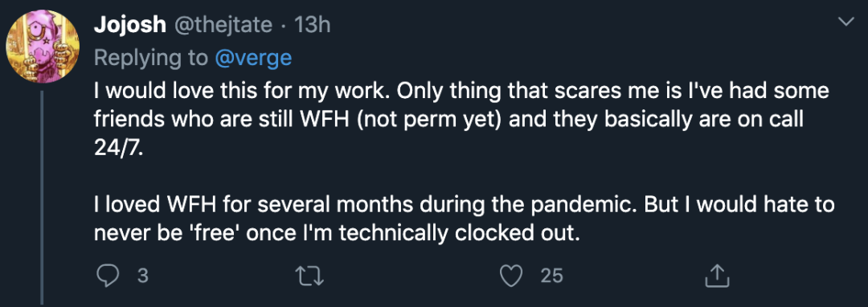
Task: Retweet this tweet using the retweet icon
Action: click(310, 276)
